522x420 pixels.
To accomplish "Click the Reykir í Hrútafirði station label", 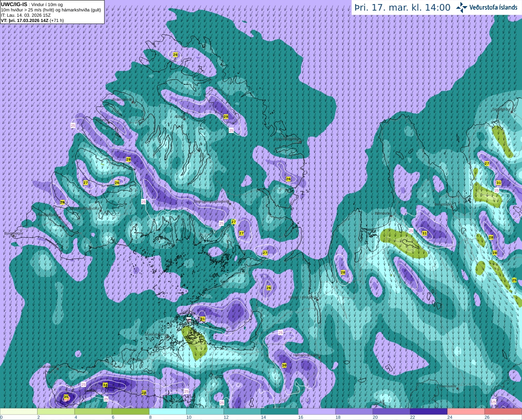I will (303, 297).
